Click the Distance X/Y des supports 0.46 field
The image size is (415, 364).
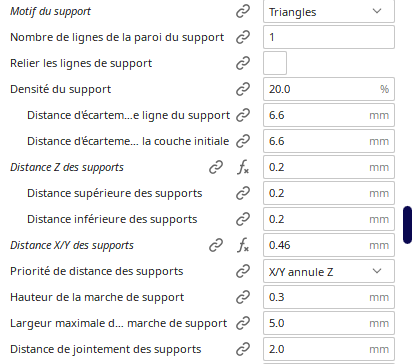[329, 245]
